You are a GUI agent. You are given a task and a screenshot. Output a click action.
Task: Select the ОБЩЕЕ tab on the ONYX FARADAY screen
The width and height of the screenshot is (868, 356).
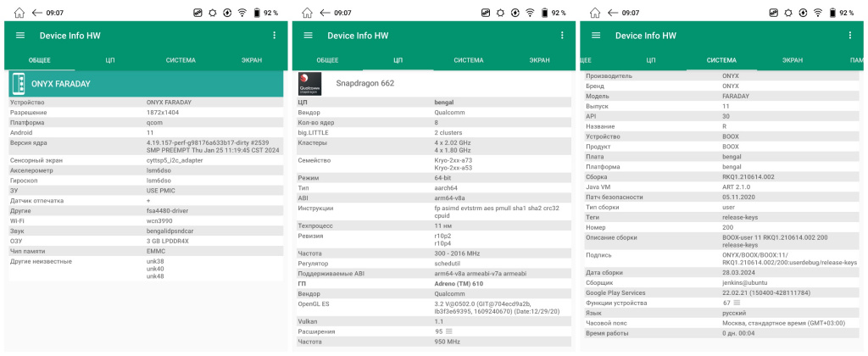pyautogui.click(x=40, y=60)
